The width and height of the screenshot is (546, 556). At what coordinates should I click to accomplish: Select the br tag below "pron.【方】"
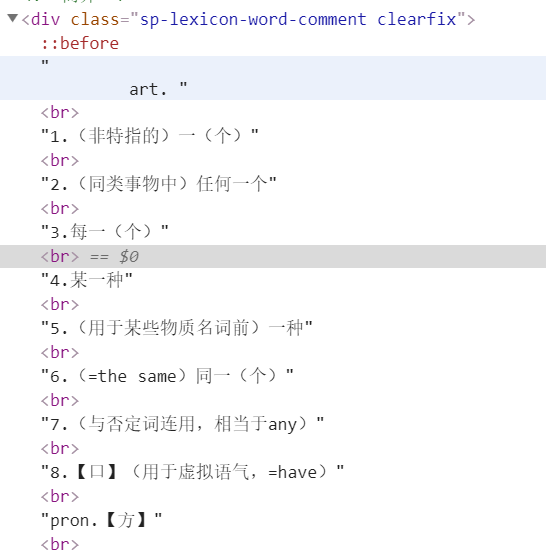coord(60,544)
